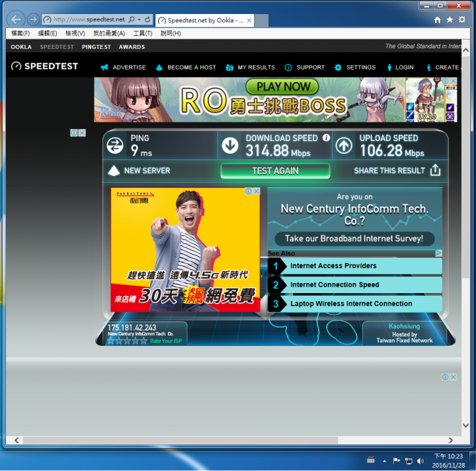The image size is (476, 471).
Task: Open the 說明(H) menu
Action: click(171, 33)
